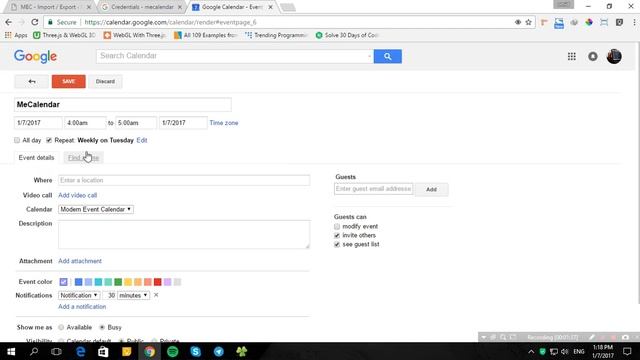The width and height of the screenshot is (640, 360).
Task: Open the account avatar menu
Action: [614, 56]
